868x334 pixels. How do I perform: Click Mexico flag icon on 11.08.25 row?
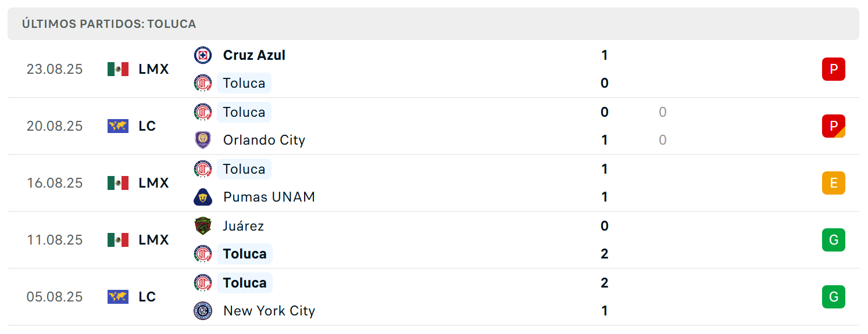[118, 240]
